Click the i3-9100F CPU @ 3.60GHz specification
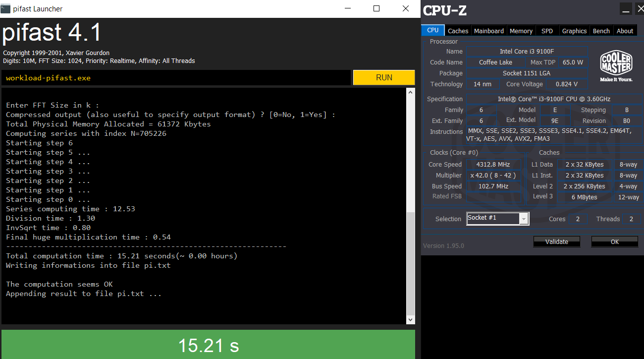The image size is (644, 359). coord(554,99)
